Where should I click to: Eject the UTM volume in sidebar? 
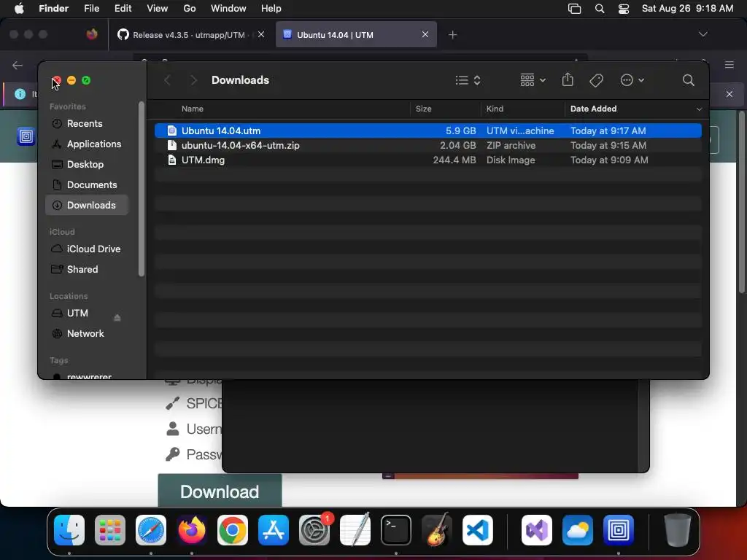click(117, 318)
